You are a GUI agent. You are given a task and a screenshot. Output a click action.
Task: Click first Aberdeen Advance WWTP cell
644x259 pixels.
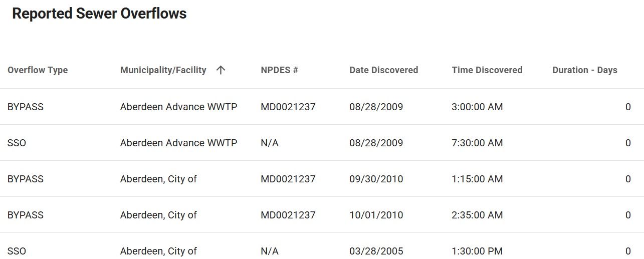pyautogui.click(x=178, y=107)
